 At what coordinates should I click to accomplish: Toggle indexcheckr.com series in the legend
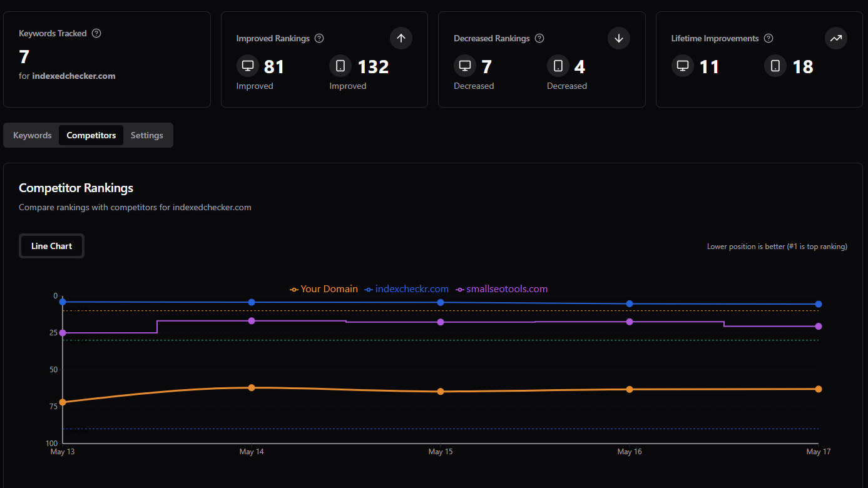point(407,289)
